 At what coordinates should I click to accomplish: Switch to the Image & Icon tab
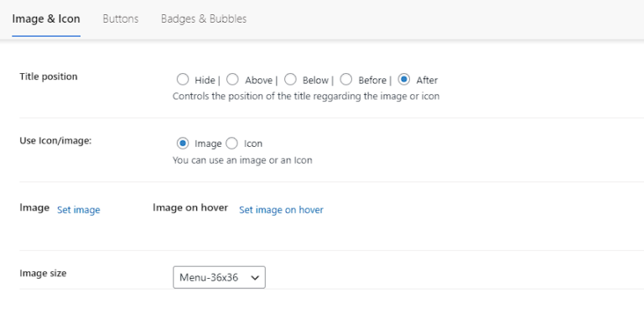tap(46, 19)
